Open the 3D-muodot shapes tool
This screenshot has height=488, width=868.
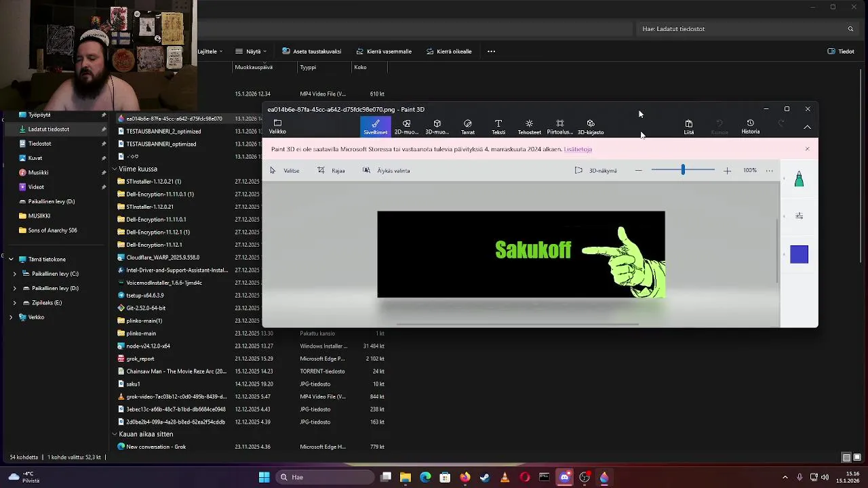[437, 127]
